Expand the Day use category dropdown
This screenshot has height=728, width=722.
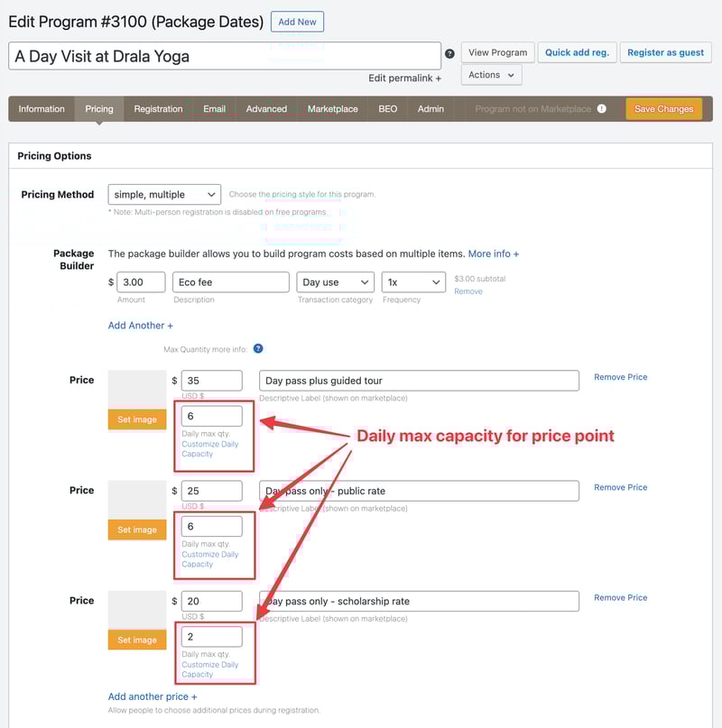[335, 282]
